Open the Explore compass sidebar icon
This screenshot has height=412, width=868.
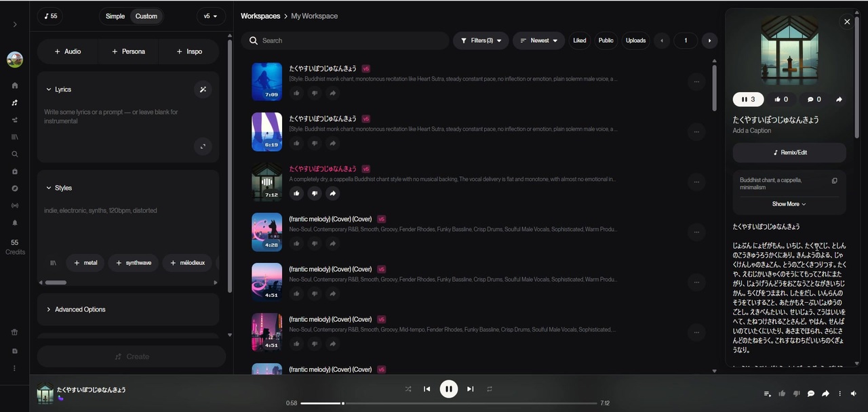[x=15, y=188]
